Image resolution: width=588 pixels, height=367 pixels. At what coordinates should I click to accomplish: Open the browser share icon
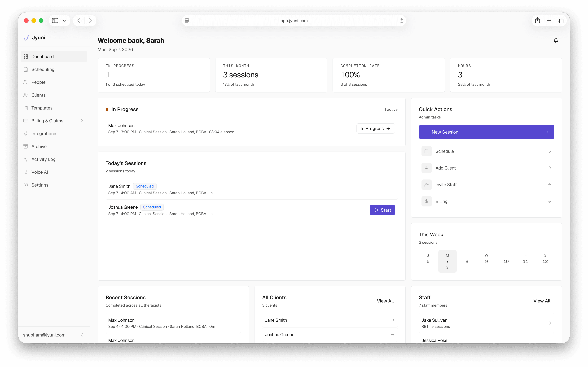coord(537,21)
